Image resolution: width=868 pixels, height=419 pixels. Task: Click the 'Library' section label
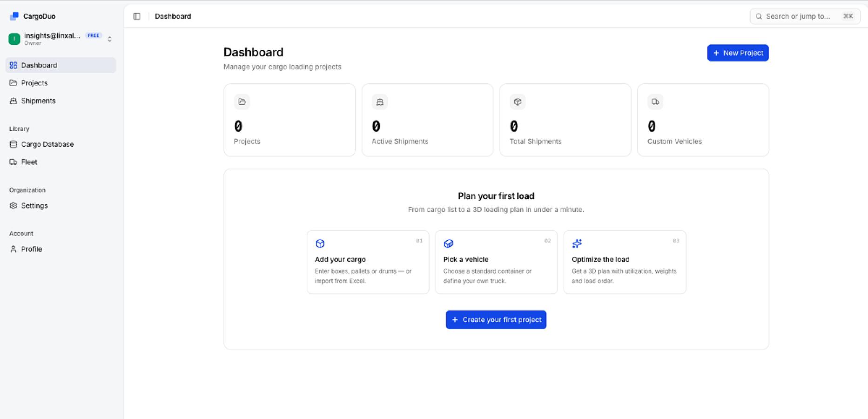(x=19, y=129)
